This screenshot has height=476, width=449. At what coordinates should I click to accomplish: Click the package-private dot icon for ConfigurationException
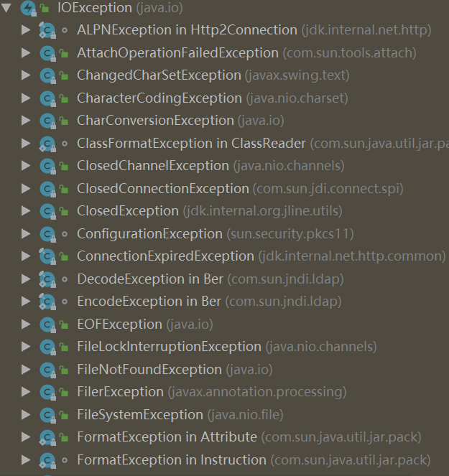tap(65, 234)
